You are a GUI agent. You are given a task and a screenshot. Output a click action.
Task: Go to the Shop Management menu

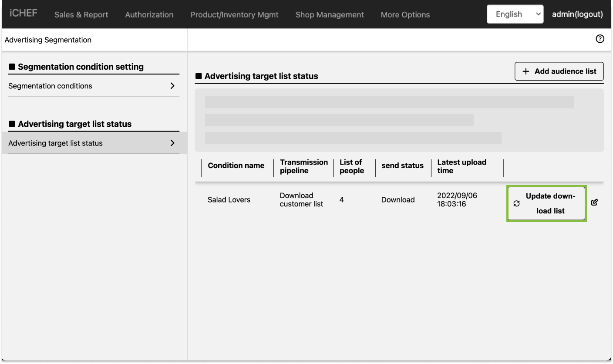click(x=330, y=15)
